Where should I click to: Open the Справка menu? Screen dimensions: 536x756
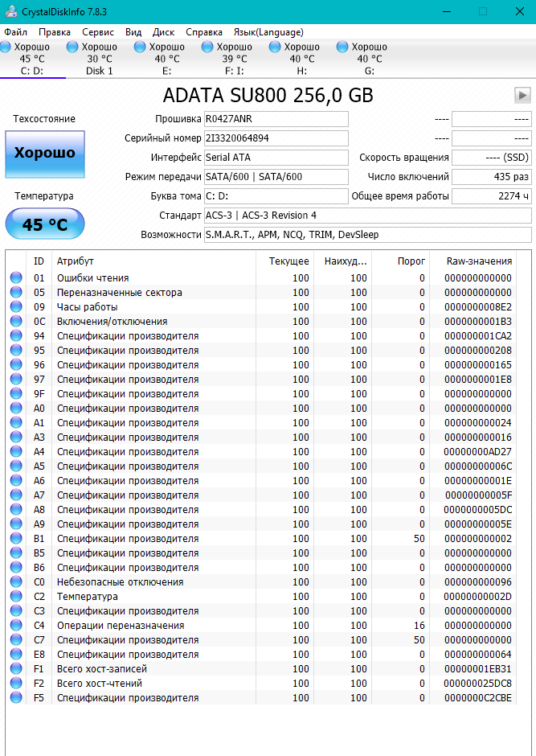203,32
